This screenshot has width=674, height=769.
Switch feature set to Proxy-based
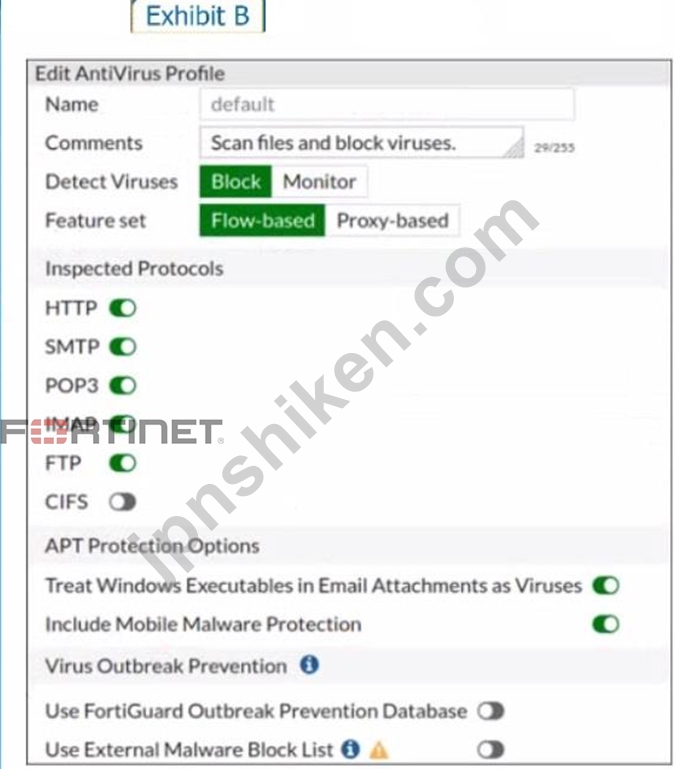392,220
